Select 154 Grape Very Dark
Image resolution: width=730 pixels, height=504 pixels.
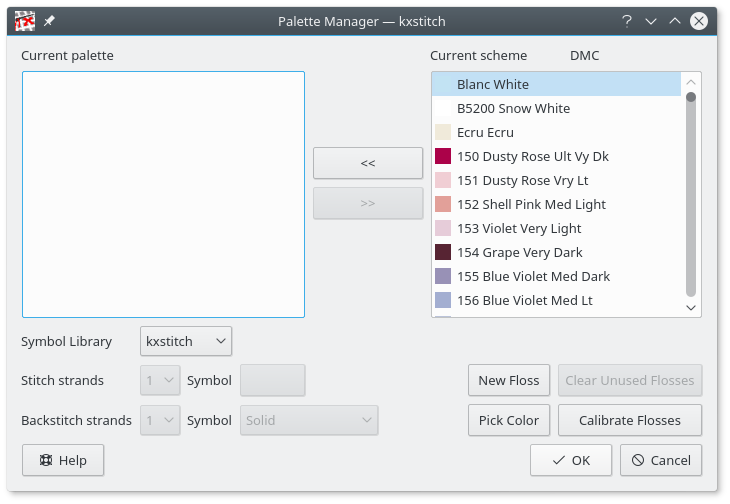[x=556, y=252]
